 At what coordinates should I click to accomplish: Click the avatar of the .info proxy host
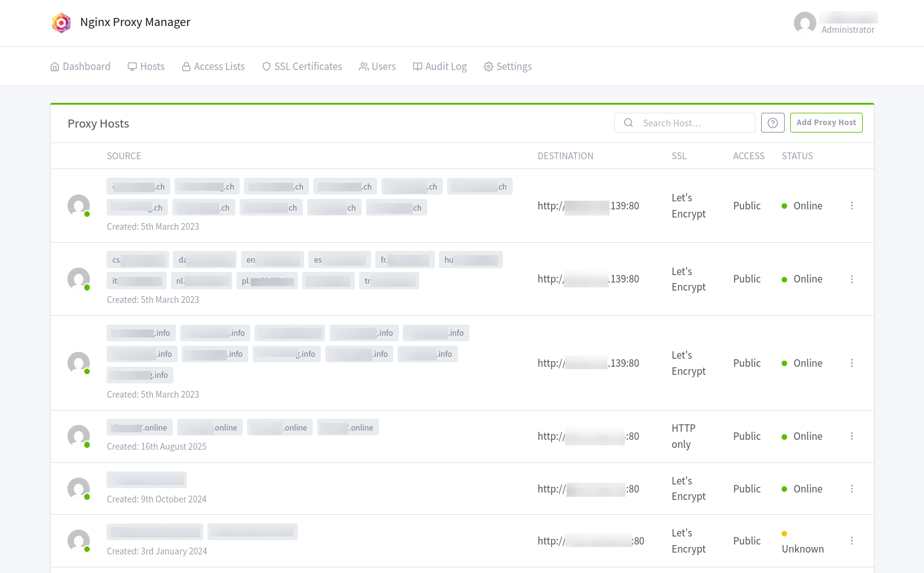click(x=79, y=363)
